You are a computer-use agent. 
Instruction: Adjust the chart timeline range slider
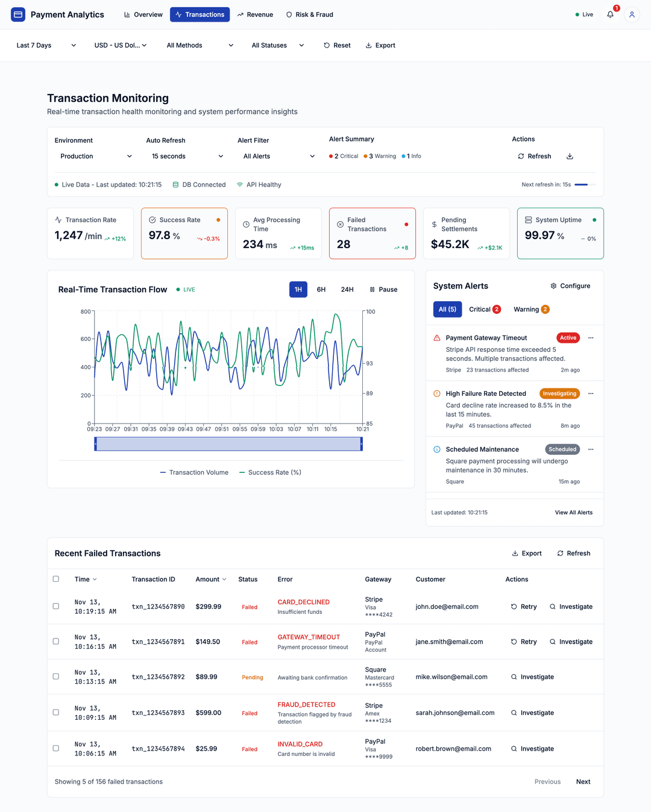[229, 443]
